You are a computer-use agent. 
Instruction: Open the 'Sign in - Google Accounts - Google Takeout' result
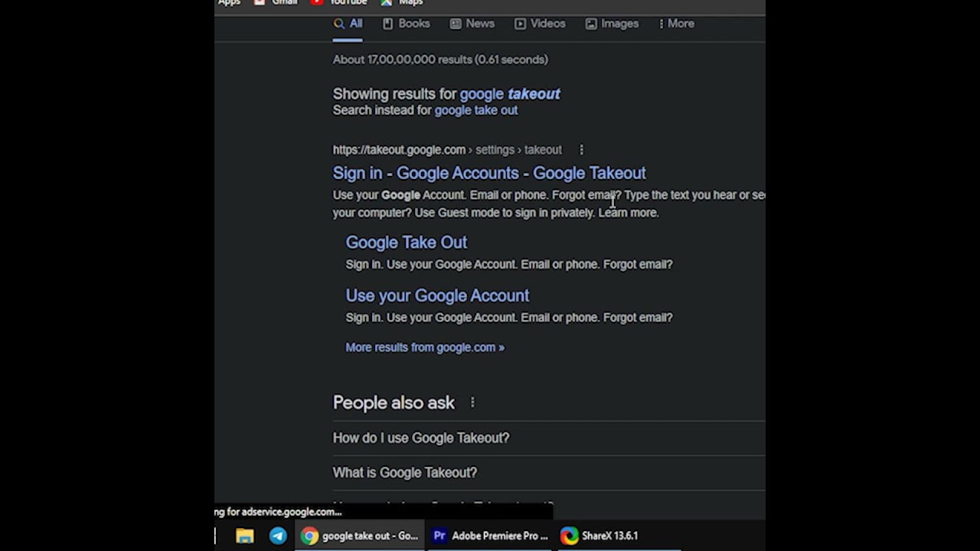tap(489, 173)
